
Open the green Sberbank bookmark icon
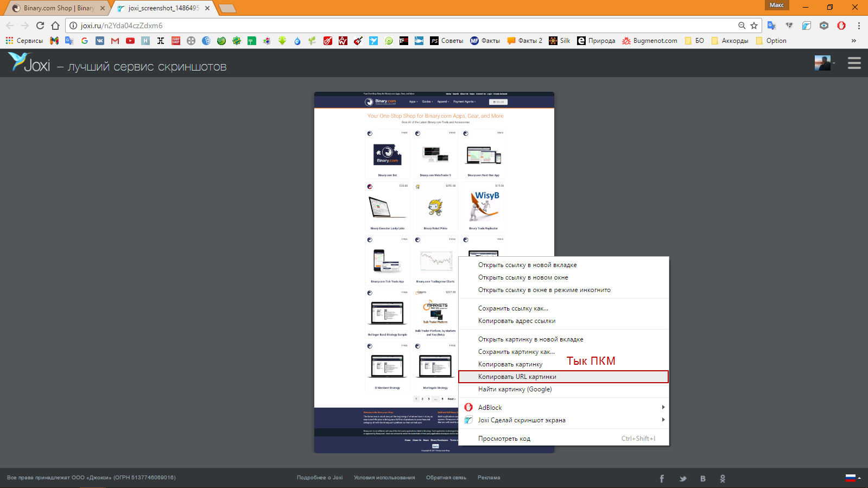(221, 41)
